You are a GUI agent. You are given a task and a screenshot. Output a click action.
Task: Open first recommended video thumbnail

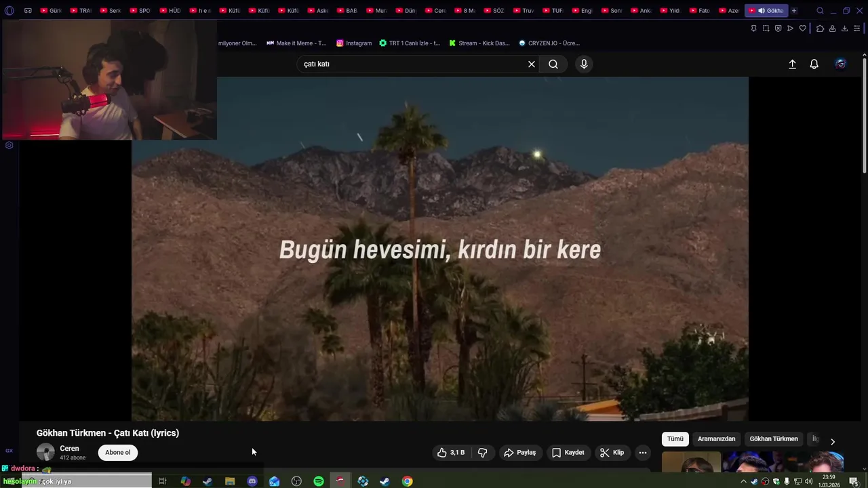pyautogui.click(x=691, y=461)
